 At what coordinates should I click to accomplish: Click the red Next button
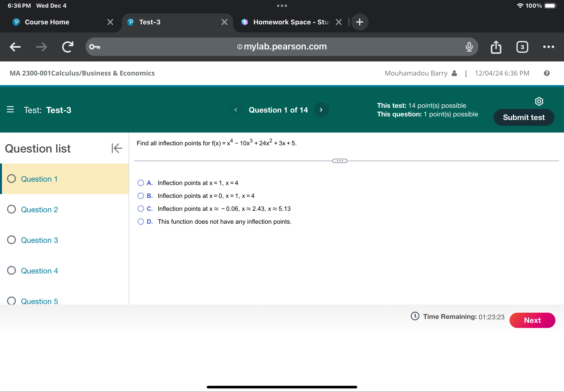[532, 320]
